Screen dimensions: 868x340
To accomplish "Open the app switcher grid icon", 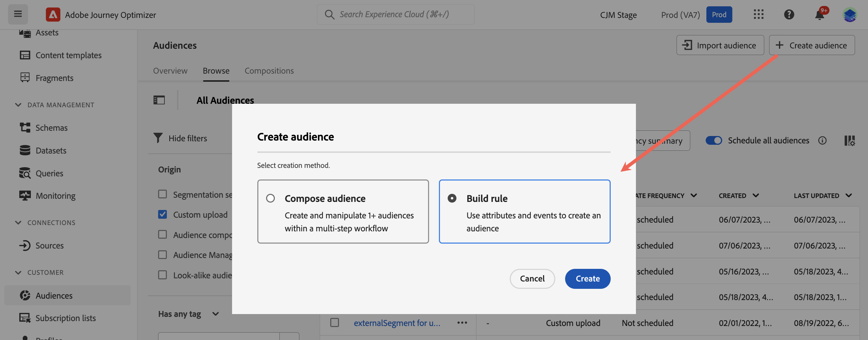I will pyautogui.click(x=758, y=14).
